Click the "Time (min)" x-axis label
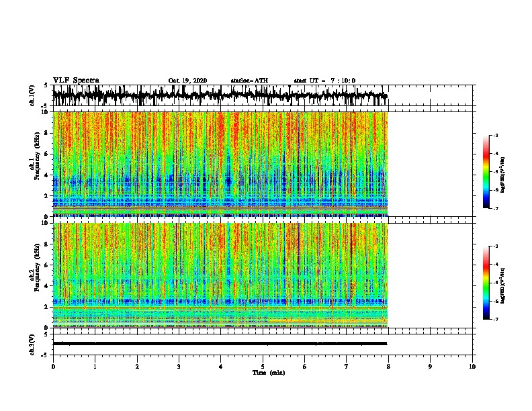The width and height of the screenshot is (532, 411). coord(269,373)
